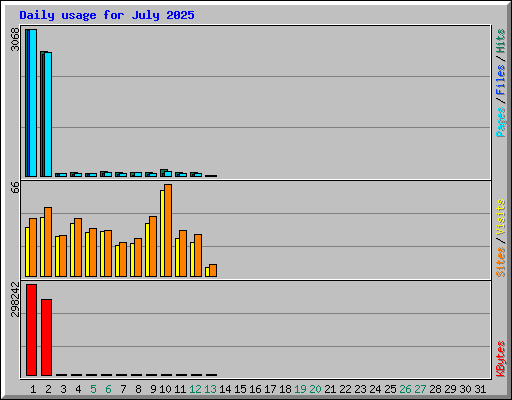Click the 298242 KBytes axis label
Screen dimensions: 512x400
[15, 299]
